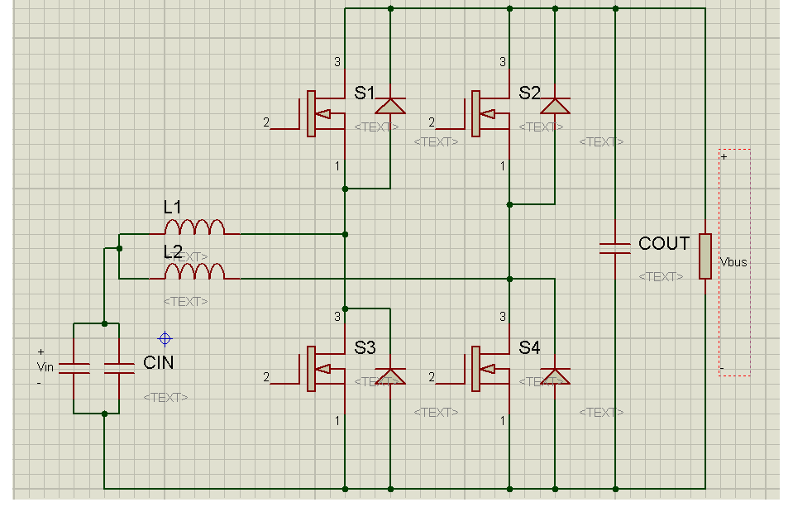Select the L2 inductor coil
The image size is (812, 507).
pos(194,272)
